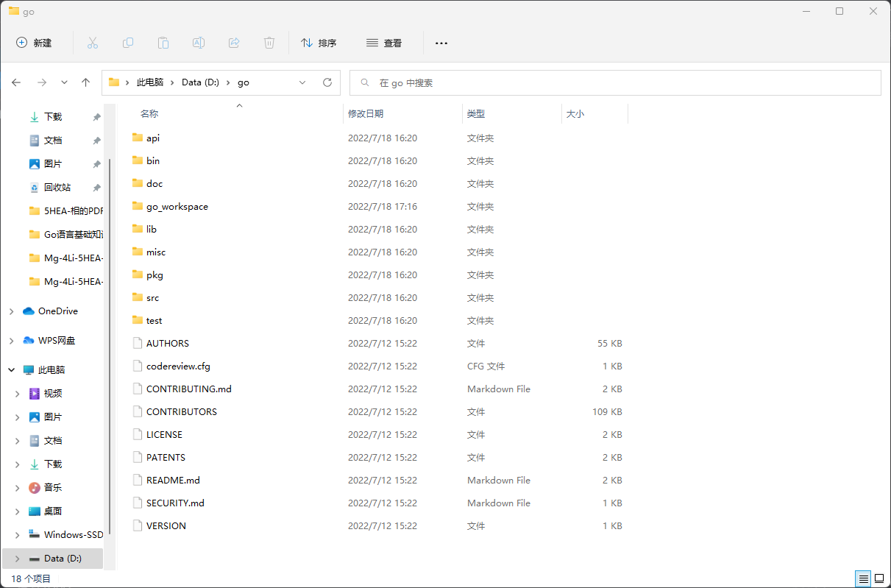Screen dimensions: 891x588
Task: Open pinned 文档 in quick access
Action: click(x=53, y=140)
